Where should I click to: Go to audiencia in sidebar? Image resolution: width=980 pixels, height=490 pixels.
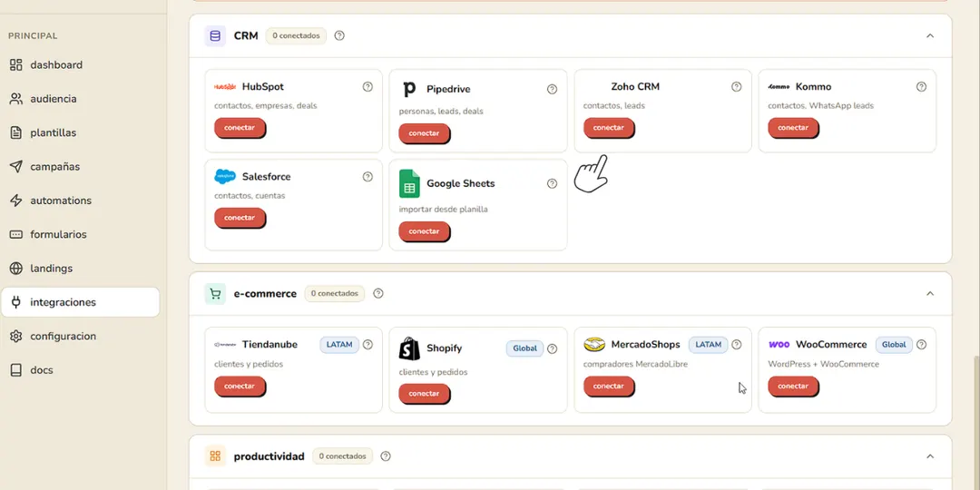80,99
